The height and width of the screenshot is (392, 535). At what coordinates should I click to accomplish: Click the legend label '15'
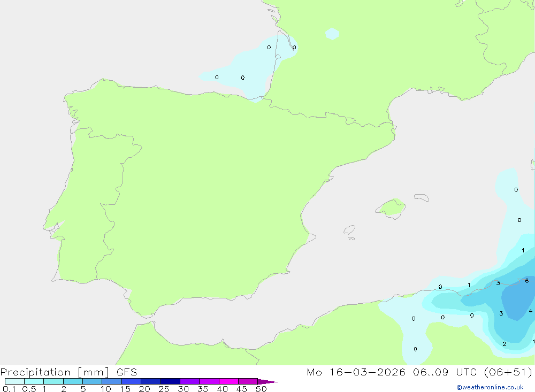pos(125,389)
